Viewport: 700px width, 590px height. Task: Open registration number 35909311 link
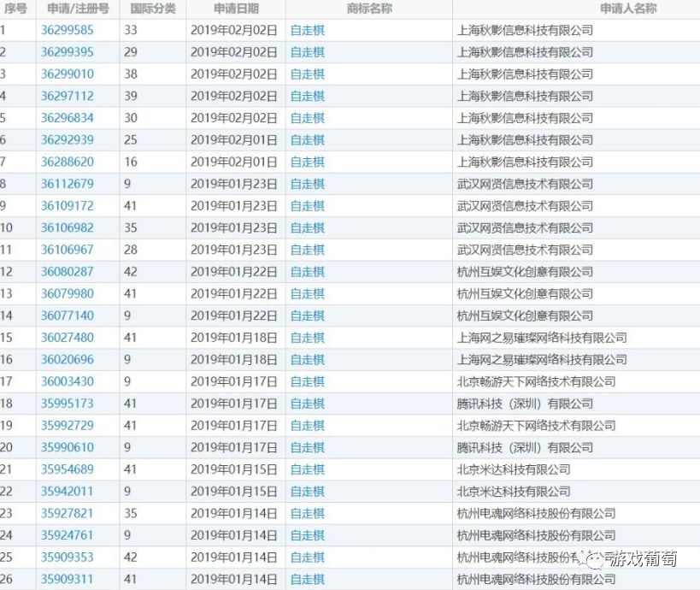68,579
